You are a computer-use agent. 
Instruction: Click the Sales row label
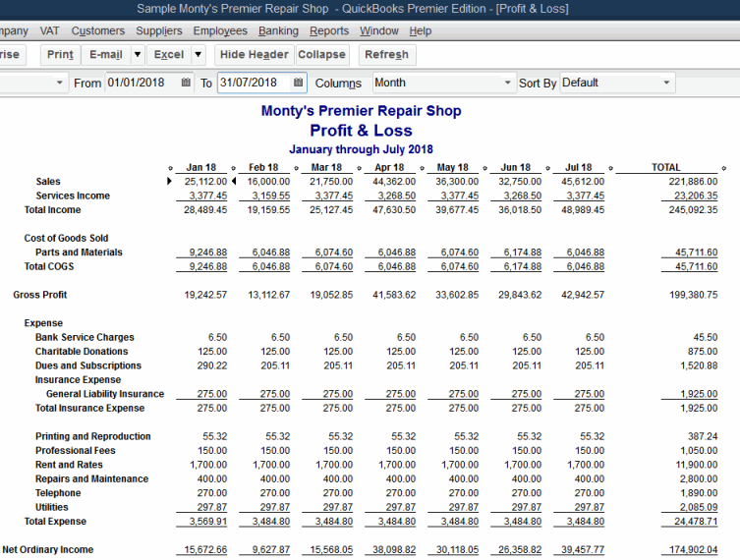[48, 182]
